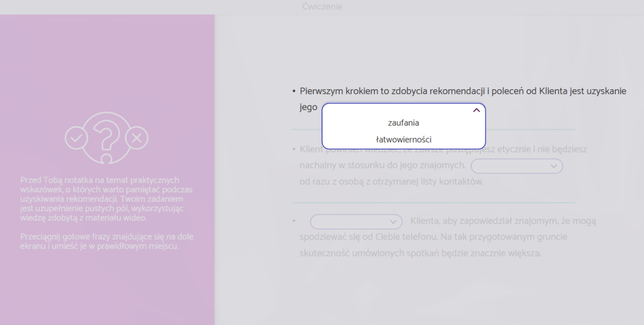Collapse the open dropdown with the up chevron
Viewport: 644px width, 325px height.
(x=476, y=110)
